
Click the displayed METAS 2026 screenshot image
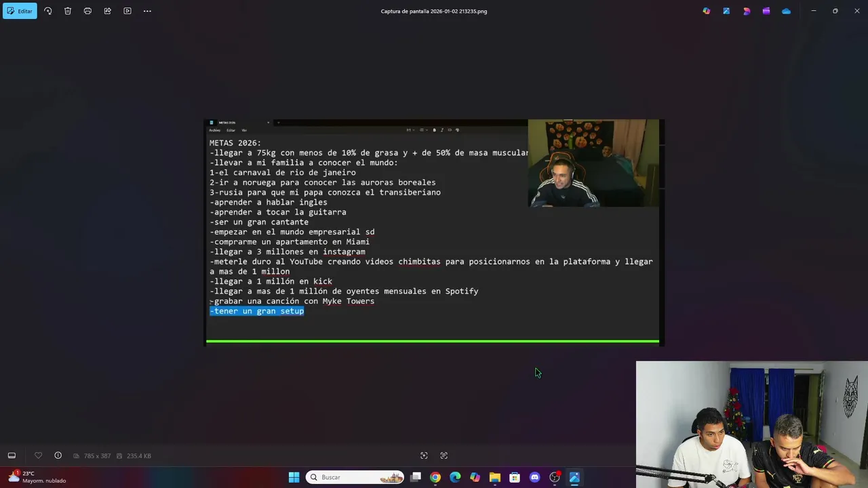coord(434,232)
